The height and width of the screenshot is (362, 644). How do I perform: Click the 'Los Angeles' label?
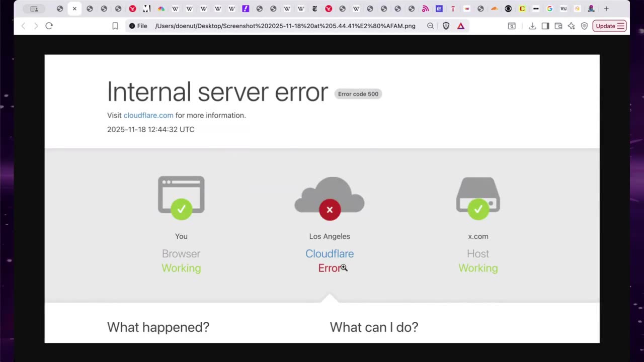(330, 236)
